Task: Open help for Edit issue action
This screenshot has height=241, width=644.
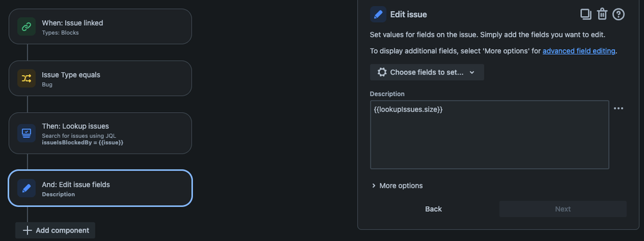Action: tap(619, 14)
